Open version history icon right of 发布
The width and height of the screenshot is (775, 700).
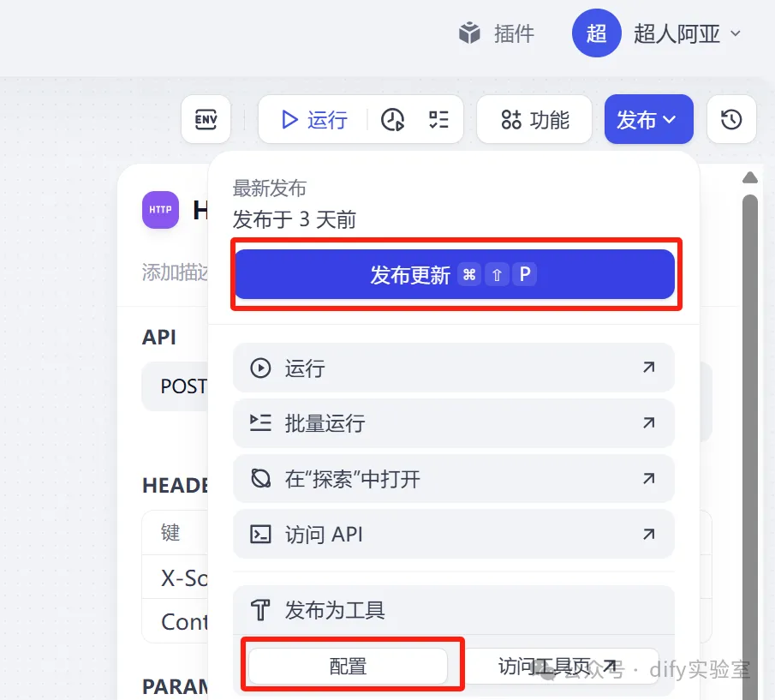click(x=731, y=119)
